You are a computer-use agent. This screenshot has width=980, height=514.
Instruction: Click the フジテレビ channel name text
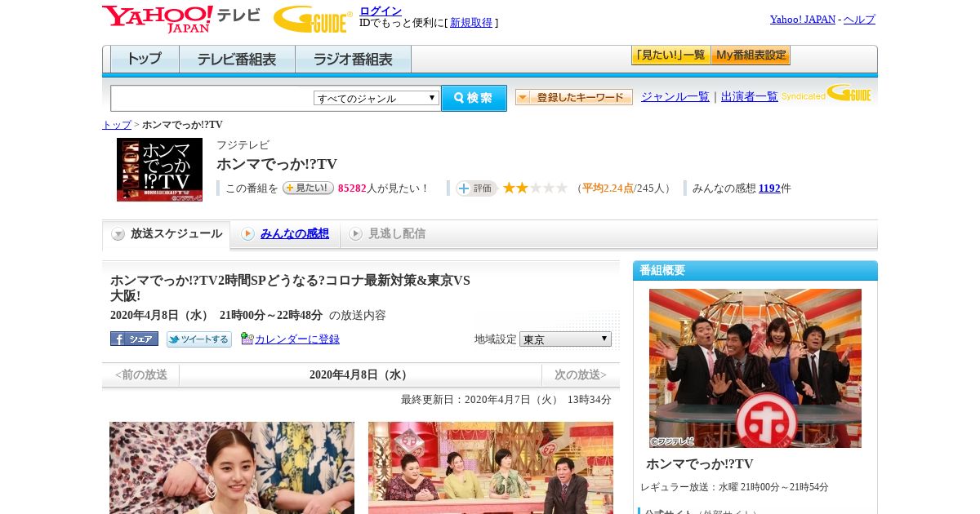pos(243,145)
